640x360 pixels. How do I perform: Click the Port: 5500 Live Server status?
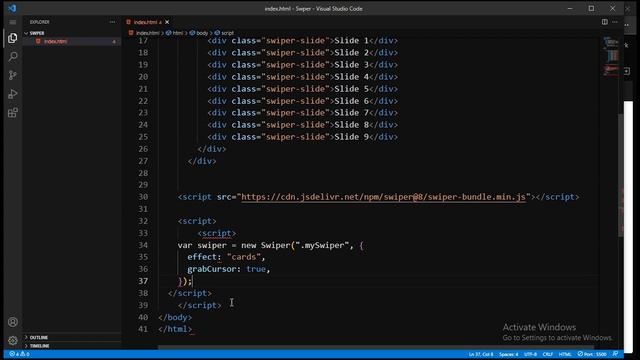[x=592, y=354]
